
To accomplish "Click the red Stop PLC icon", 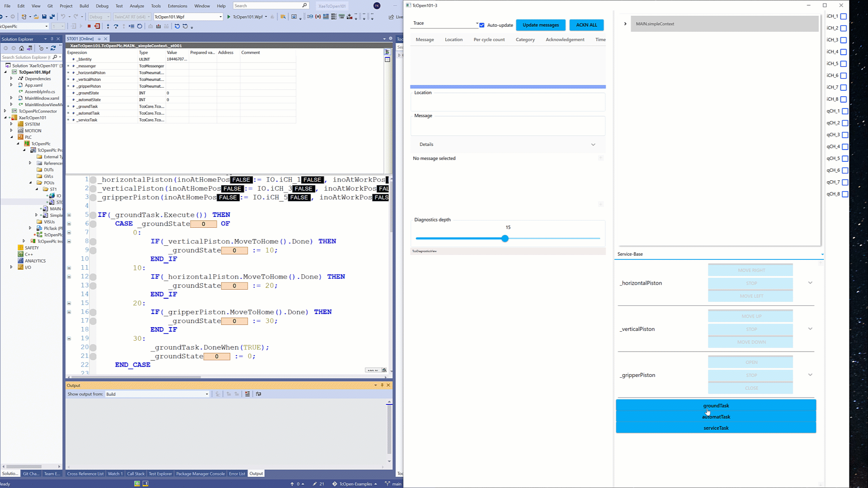I will (89, 26).
